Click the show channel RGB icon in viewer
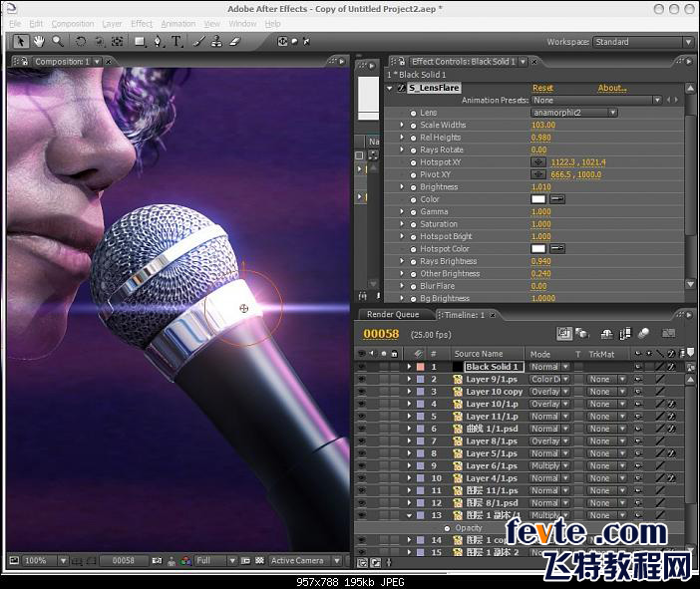This screenshot has height=589, width=700. pyautogui.click(x=185, y=561)
